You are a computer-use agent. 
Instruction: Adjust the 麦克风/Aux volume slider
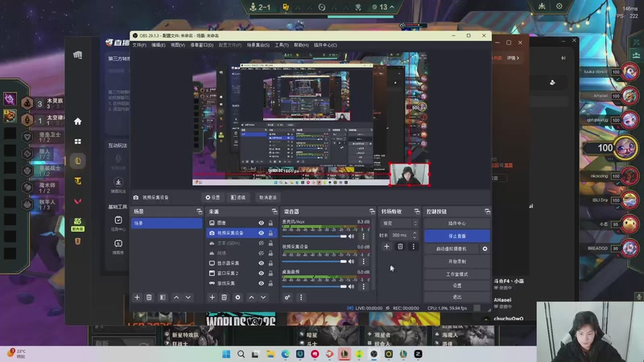314,237
